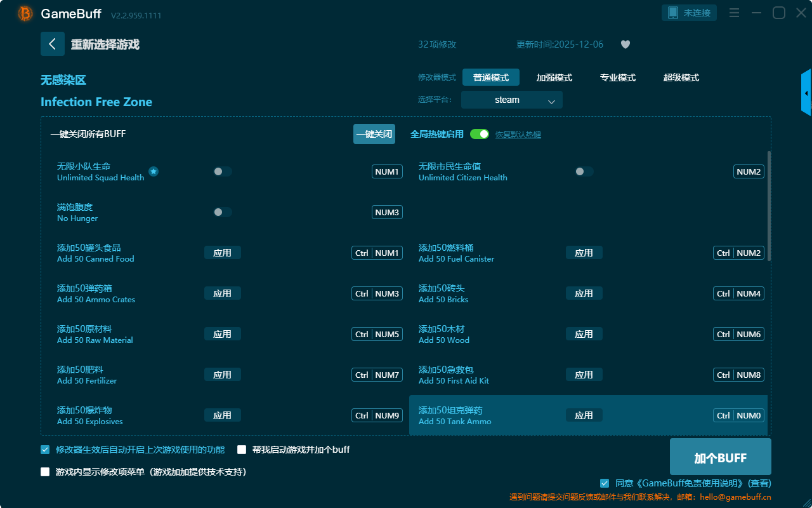The width and height of the screenshot is (812, 508).
Task: Click the star badge beside Unlimited Squad Health
Action: (x=154, y=171)
